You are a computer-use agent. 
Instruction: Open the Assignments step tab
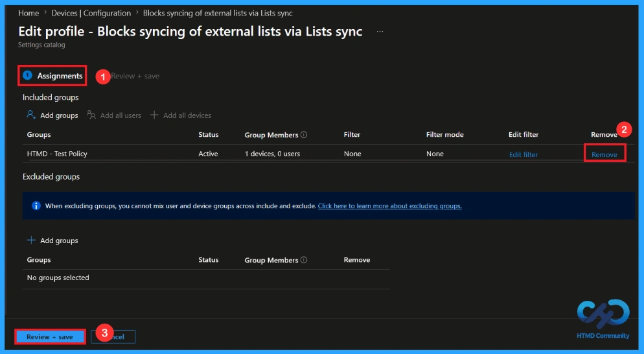pyautogui.click(x=52, y=76)
